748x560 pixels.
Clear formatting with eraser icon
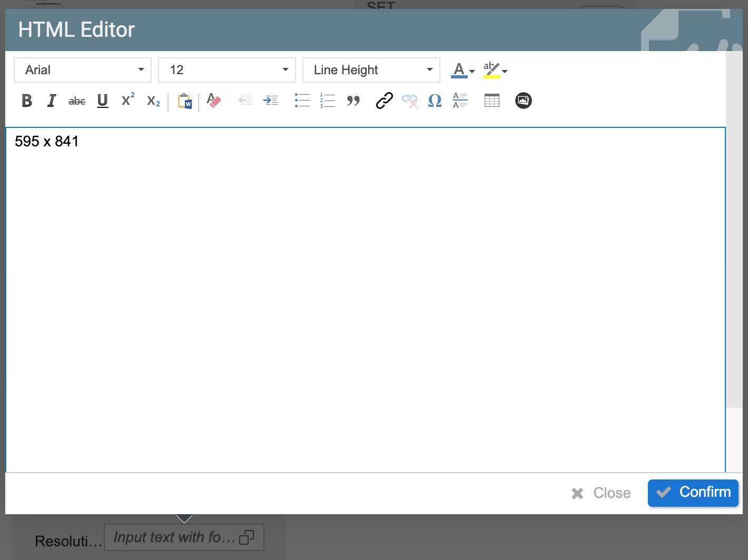(x=214, y=101)
